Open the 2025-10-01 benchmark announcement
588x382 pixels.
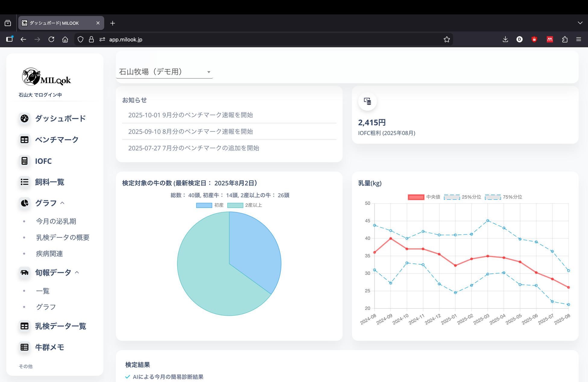[x=191, y=115]
